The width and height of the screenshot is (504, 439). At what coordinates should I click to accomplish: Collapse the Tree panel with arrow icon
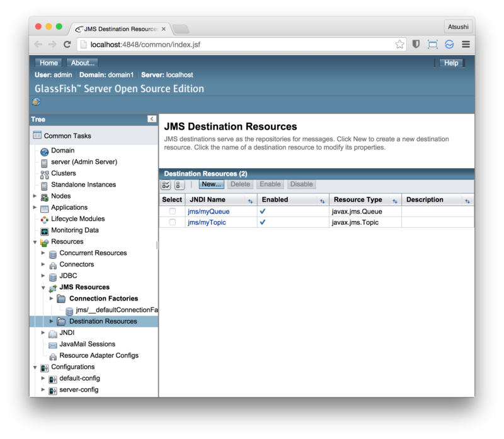152,119
